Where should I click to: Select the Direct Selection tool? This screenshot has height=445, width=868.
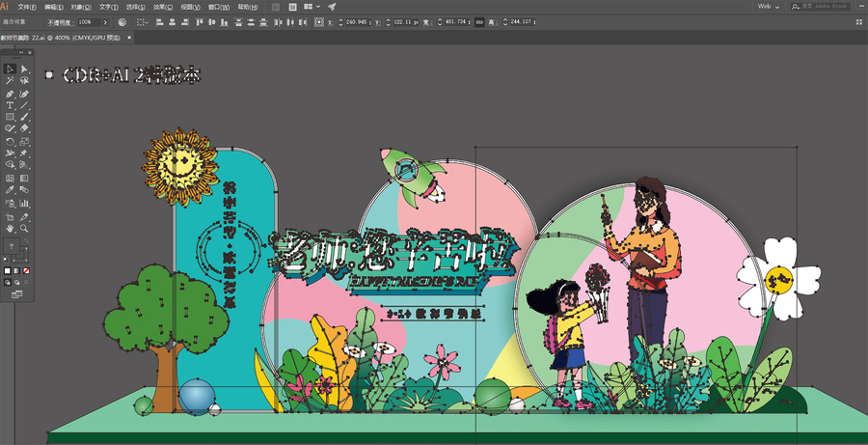(24, 69)
